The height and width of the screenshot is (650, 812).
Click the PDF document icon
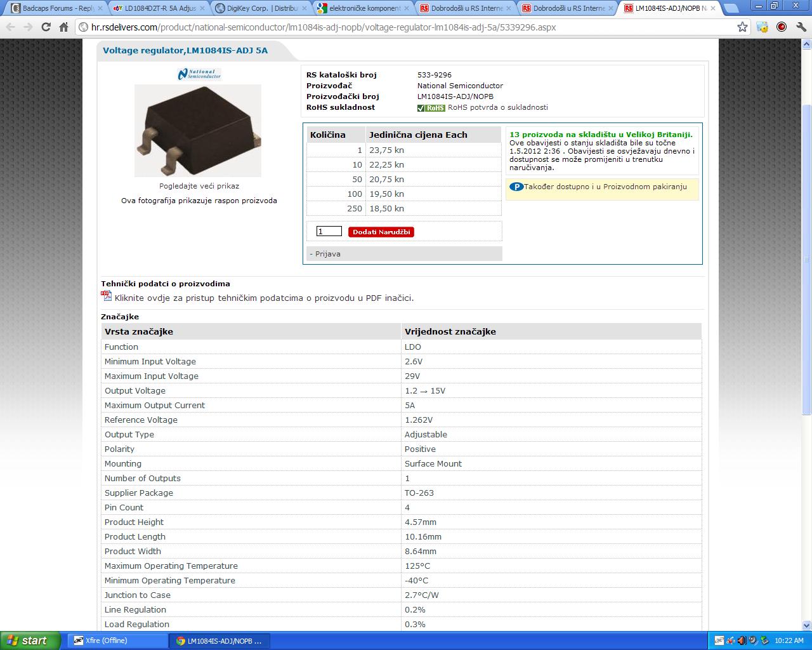[x=106, y=296]
